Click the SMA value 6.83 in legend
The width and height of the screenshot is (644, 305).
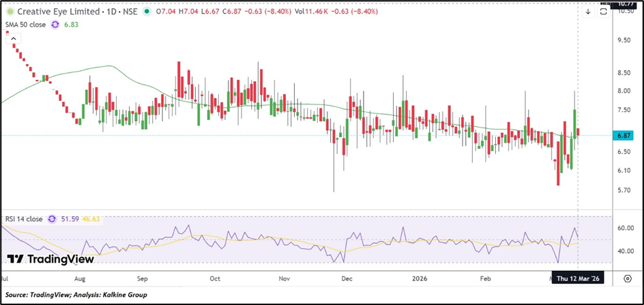pos(72,24)
